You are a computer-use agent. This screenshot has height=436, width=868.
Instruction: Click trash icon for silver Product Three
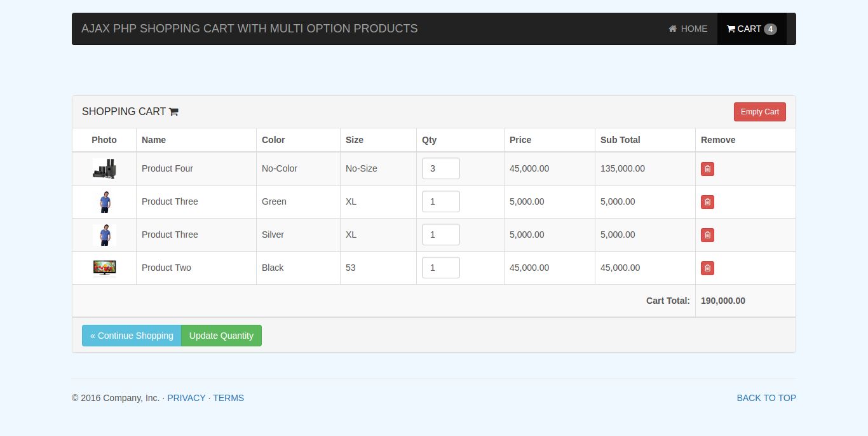(707, 235)
